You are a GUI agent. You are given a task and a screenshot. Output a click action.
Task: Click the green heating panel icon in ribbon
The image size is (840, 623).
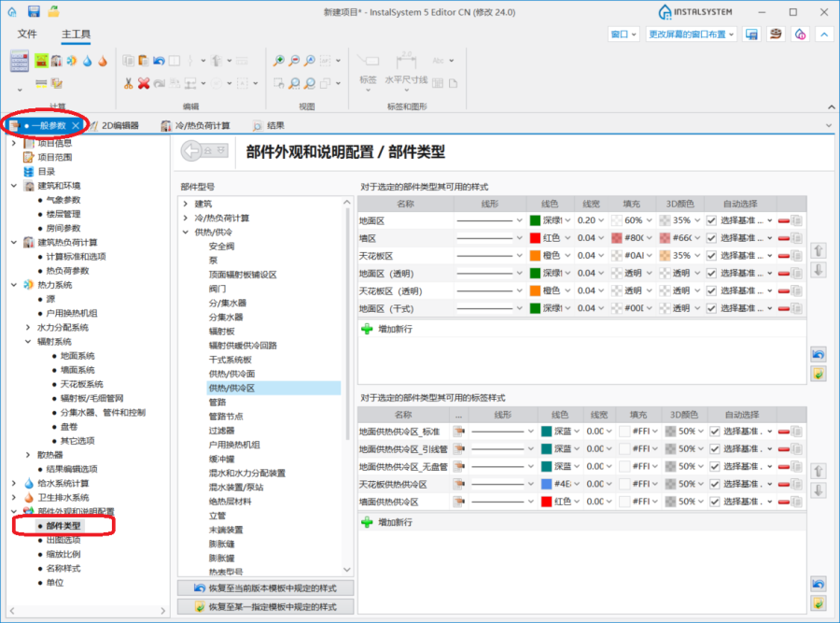pos(41,61)
